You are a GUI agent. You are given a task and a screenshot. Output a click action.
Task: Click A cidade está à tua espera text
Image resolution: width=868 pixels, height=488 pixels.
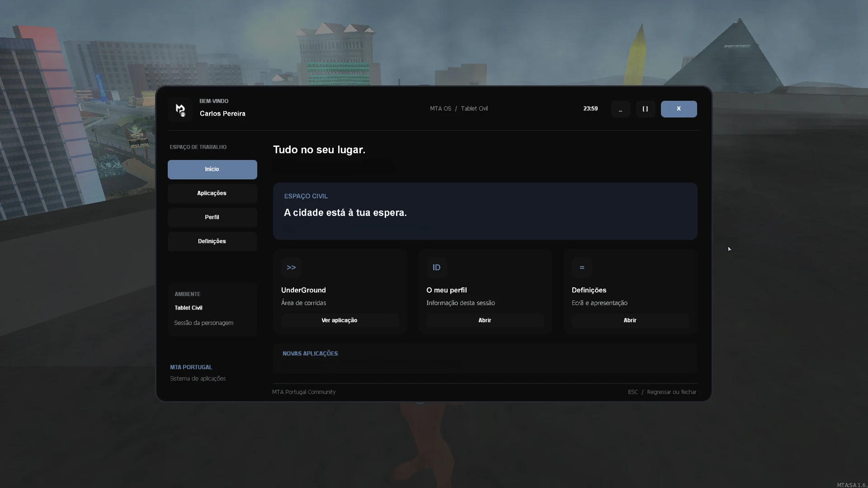[345, 213]
